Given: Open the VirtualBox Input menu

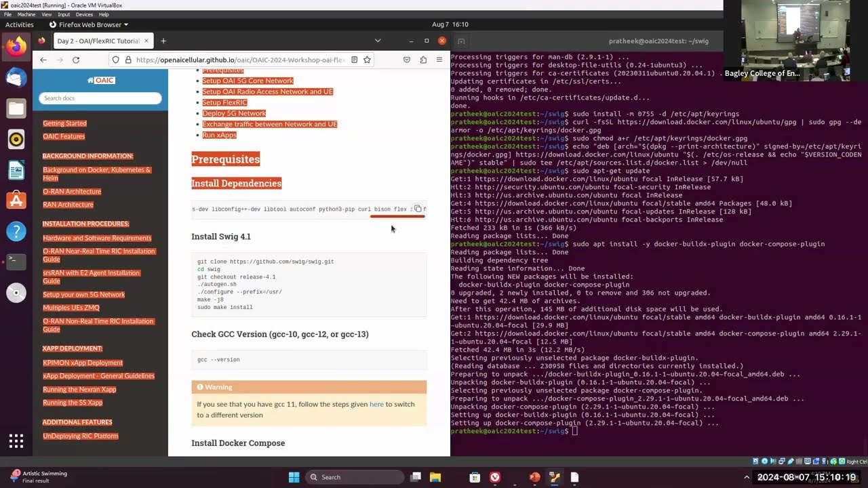Looking at the screenshot, I should click(x=64, y=14).
